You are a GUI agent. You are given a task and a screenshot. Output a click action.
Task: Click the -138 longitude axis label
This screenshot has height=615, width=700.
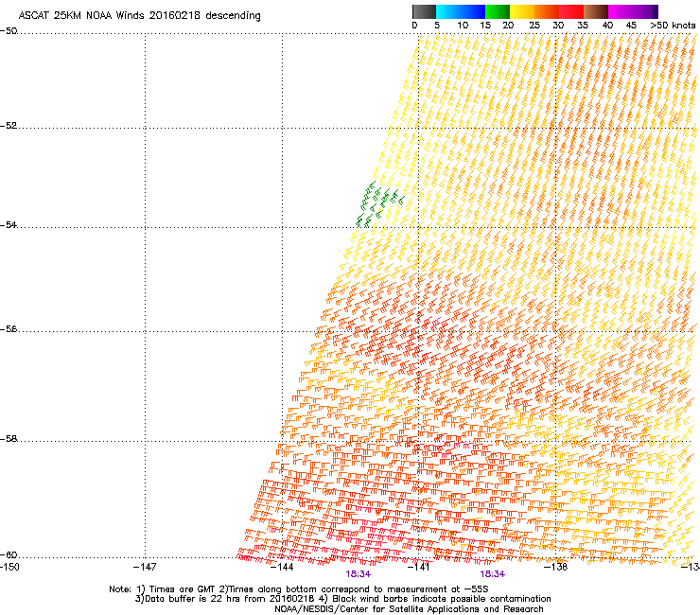tap(556, 567)
